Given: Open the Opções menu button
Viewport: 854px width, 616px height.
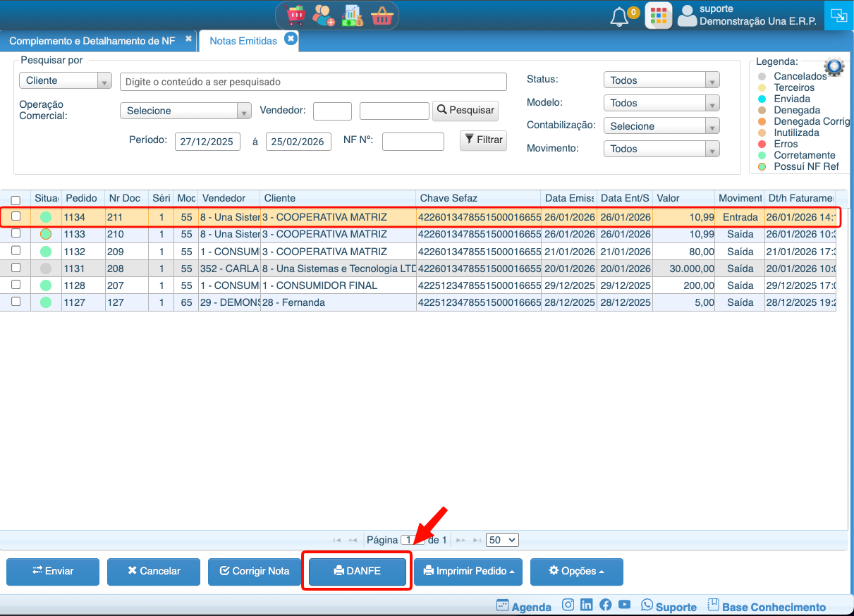Looking at the screenshot, I should coord(576,572).
